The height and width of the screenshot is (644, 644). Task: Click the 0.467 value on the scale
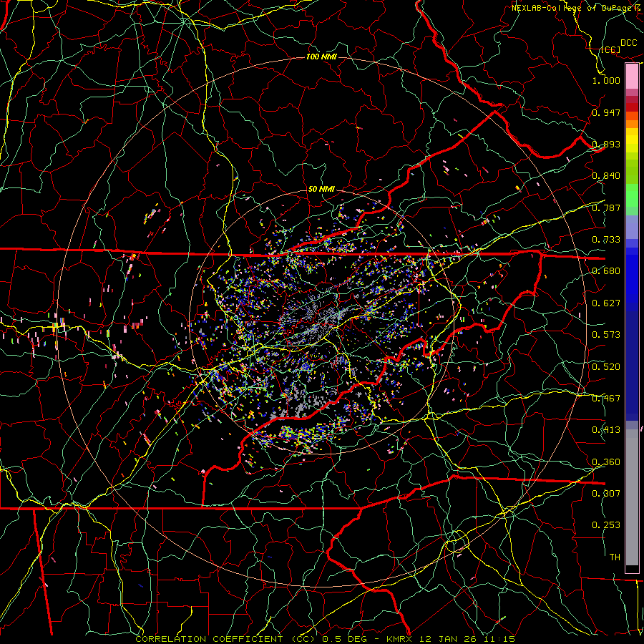tap(606, 399)
